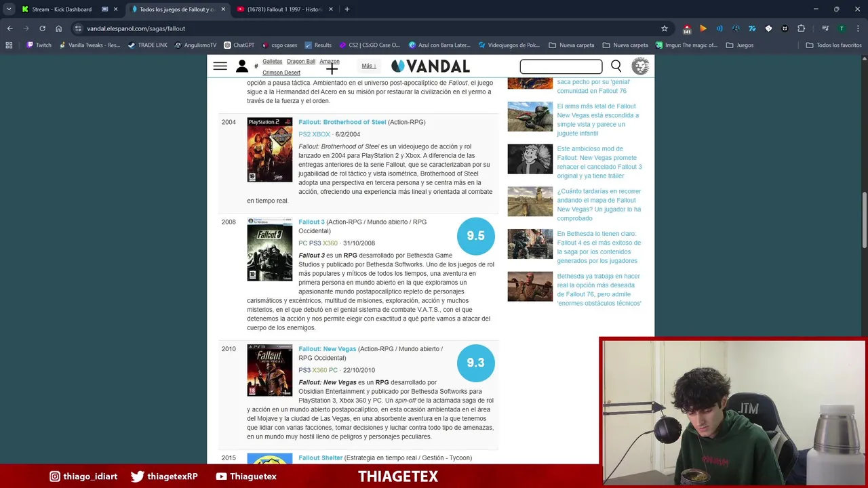View site information icon in address bar
This screenshot has height=488, width=868.
78,28
